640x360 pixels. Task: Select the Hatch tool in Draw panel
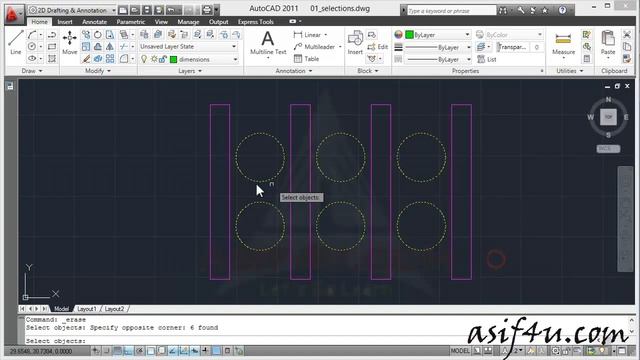pos(52,59)
